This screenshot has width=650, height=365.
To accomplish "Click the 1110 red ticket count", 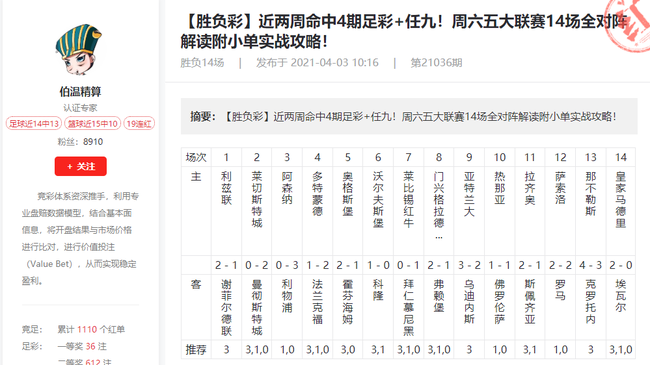I will 87,329.
